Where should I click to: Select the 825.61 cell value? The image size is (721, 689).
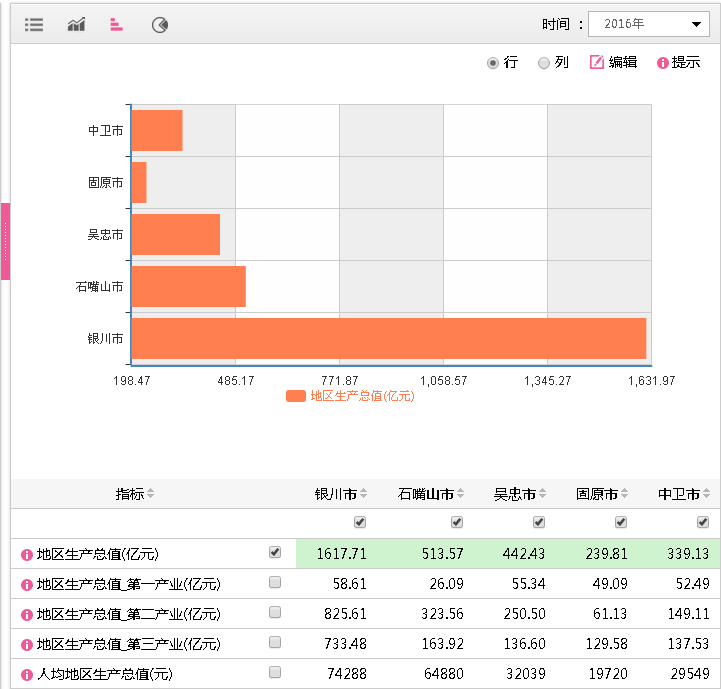(x=345, y=614)
